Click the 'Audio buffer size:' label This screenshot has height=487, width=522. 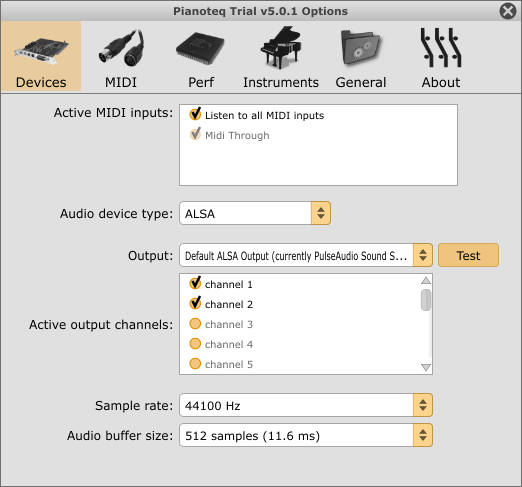click(x=120, y=436)
